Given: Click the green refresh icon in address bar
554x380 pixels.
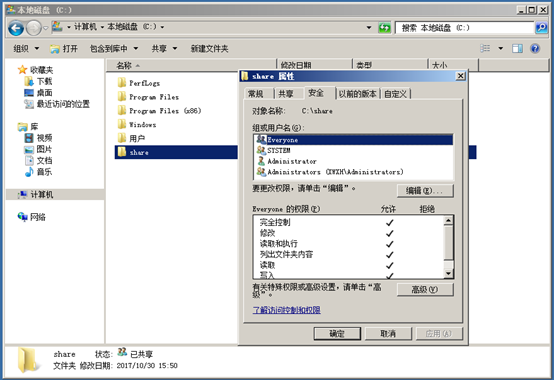Looking at the screenshot, I should click(384, 28).
